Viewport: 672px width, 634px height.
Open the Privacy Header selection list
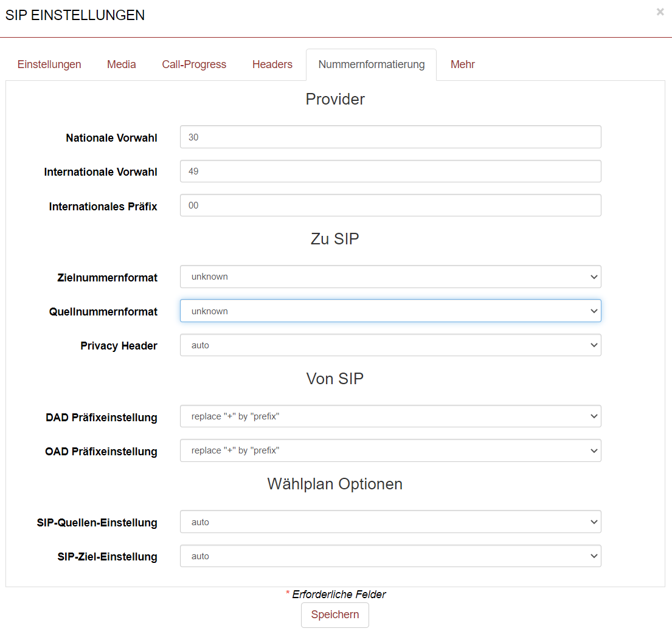tap(390, 345)
